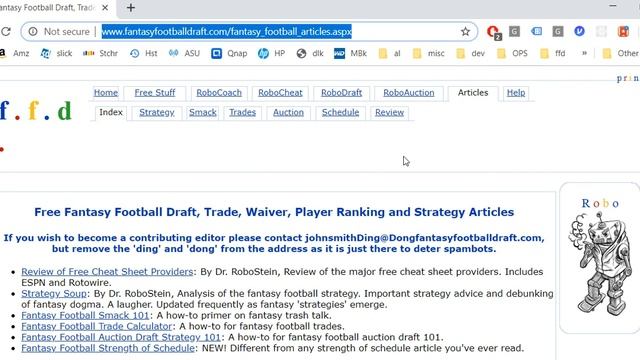This screenshot has height=360, width=640.
Task: Open the RoboDraft tab
Action: point(342,93)
